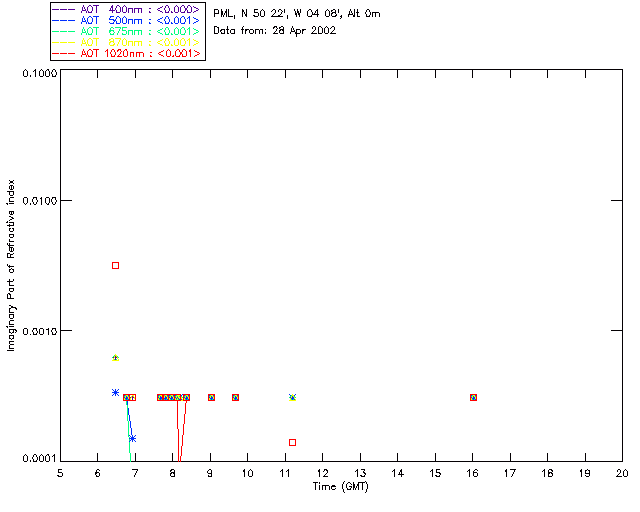Click the x-axis tick label 16

tap(473, 473)
